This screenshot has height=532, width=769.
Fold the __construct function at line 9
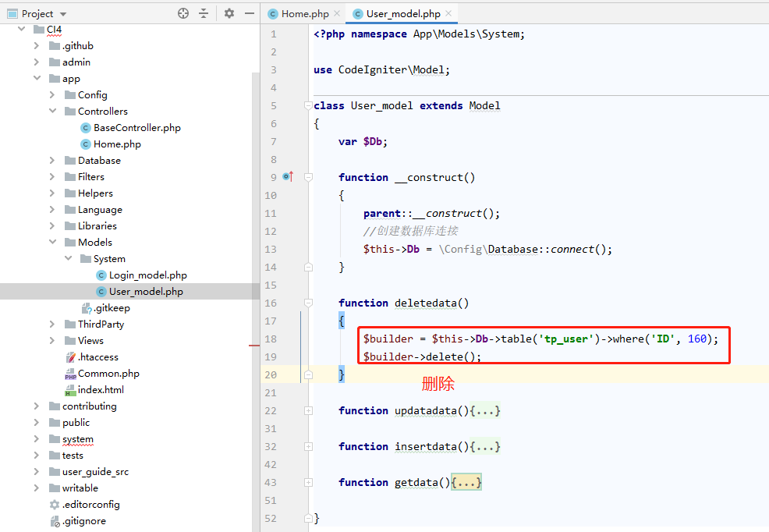coord(308,177)
